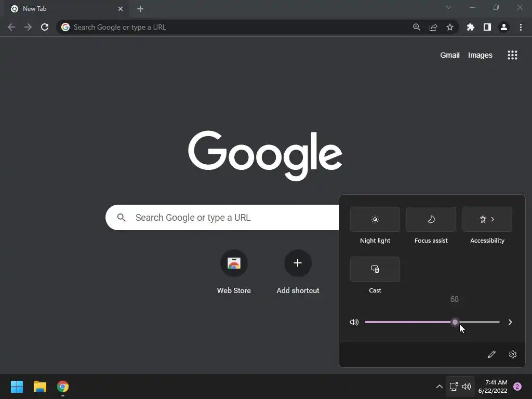This screenshot has width=532, height=399.
Task: Open the tab search chevron in the title bar
Action: click(448, 7)
